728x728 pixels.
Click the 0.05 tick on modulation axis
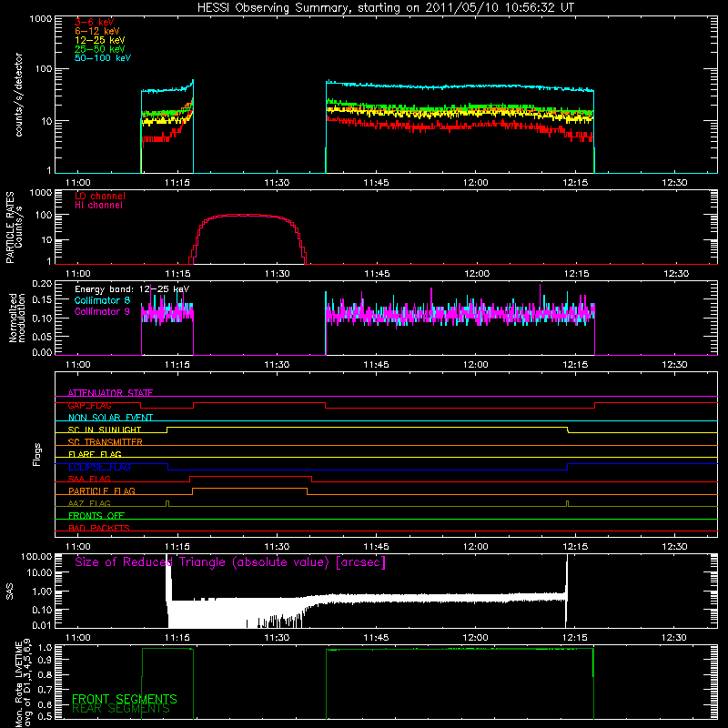click(x=42, y=336)
